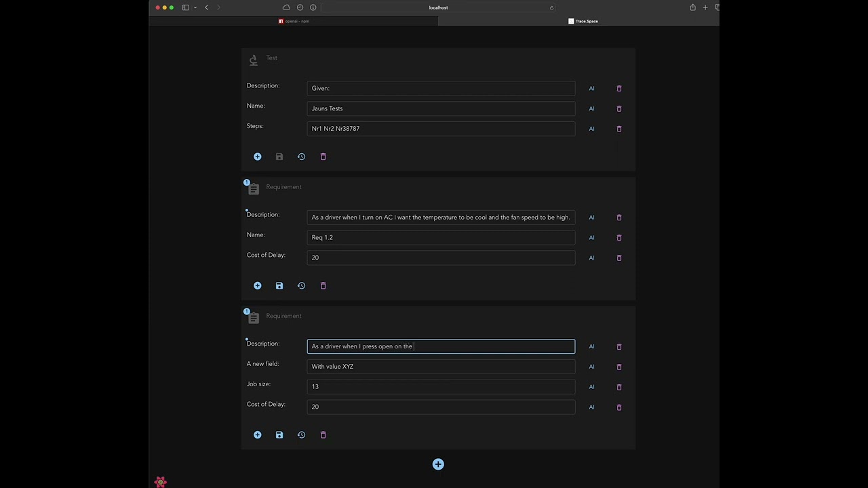Open the Safari share menu

pyautogui.click(x=692, y=7)
